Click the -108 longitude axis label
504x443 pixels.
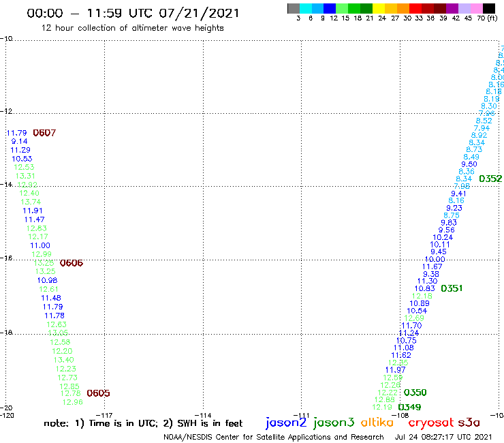pos(400,415)
